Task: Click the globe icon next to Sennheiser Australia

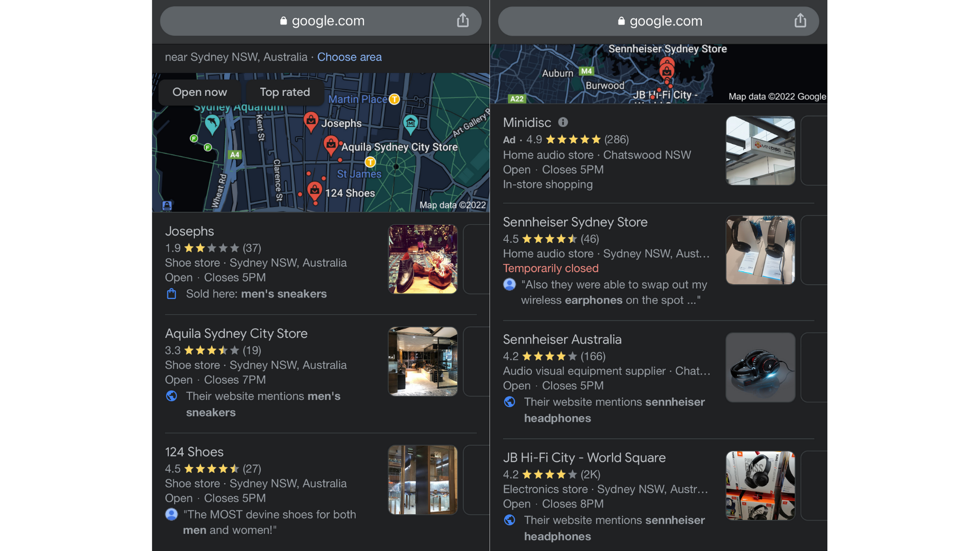Action: (x=509, y=402)
